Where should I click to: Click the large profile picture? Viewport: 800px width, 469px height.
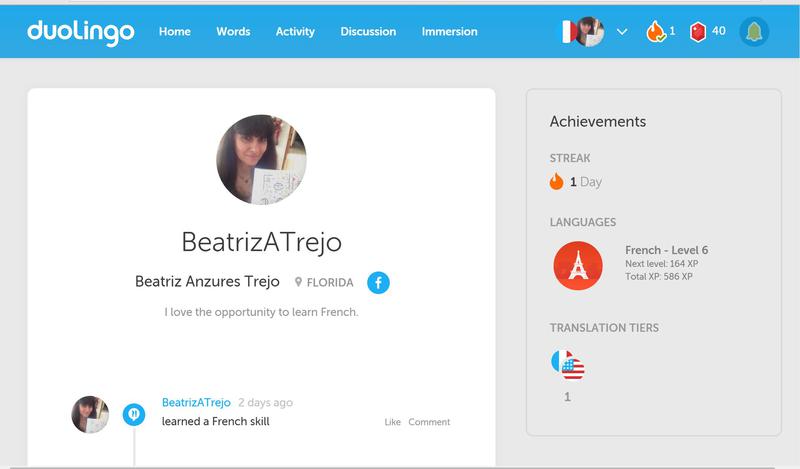click(261, 159)
